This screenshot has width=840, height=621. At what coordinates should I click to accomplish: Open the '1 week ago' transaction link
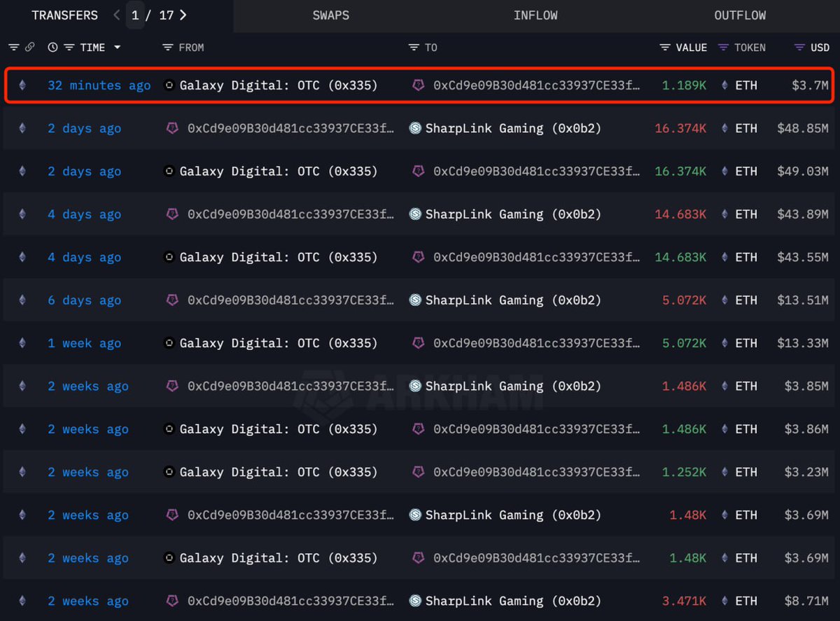pyautogui.click(x=84, y=343)
